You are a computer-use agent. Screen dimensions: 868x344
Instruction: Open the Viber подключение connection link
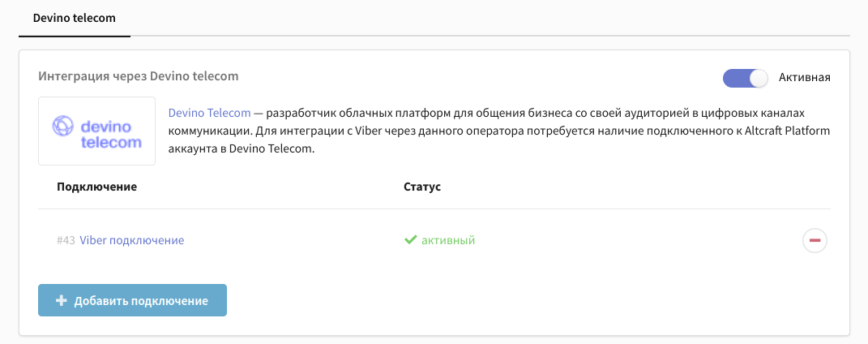[132, 240]
